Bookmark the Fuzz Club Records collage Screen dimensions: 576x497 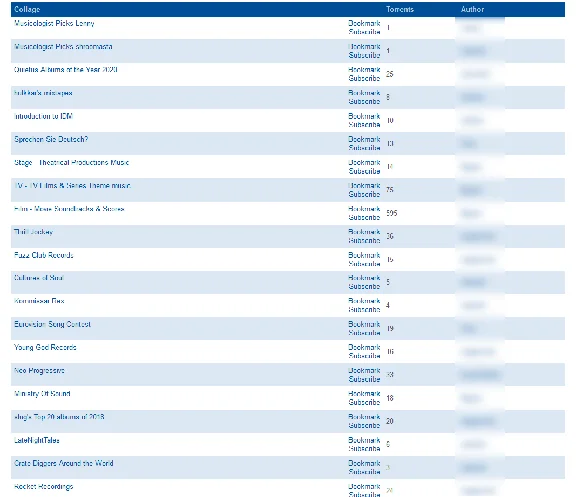[364, 255]
